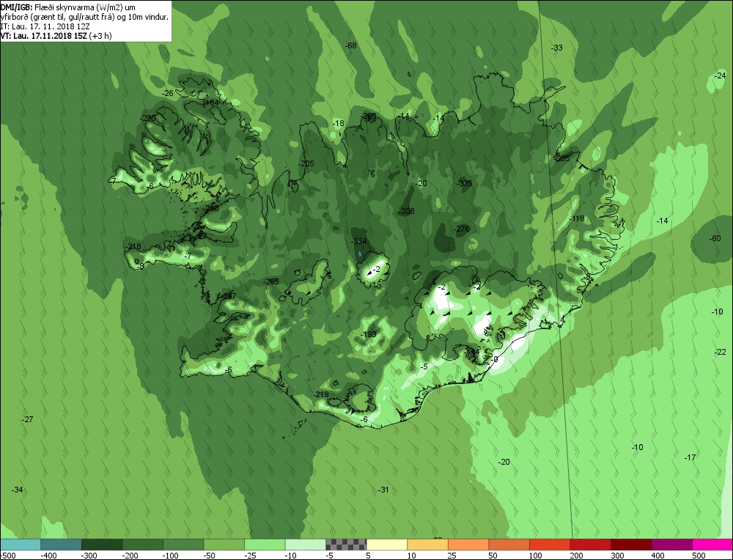
Task: Click the -26 value near the Westfjords
Action: pos(167,94)
